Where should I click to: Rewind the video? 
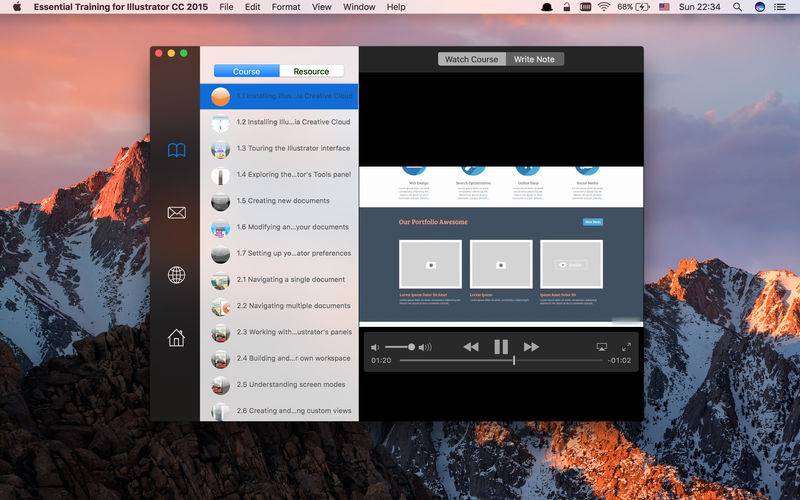tap(471, 347)
